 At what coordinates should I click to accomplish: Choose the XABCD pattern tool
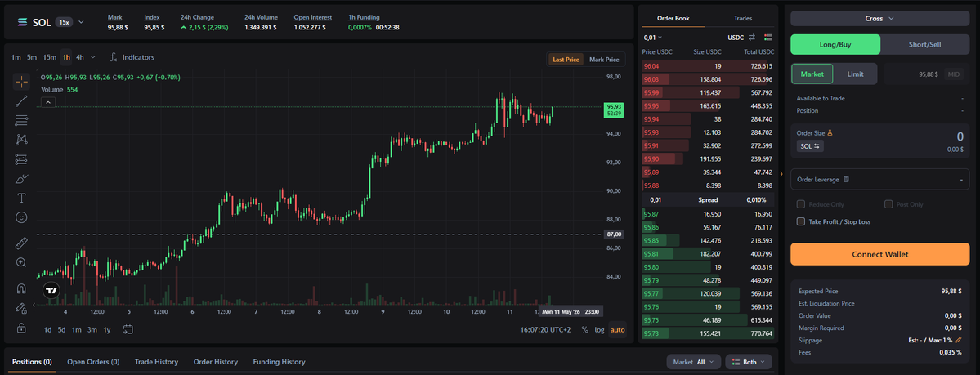click(21, 140)
